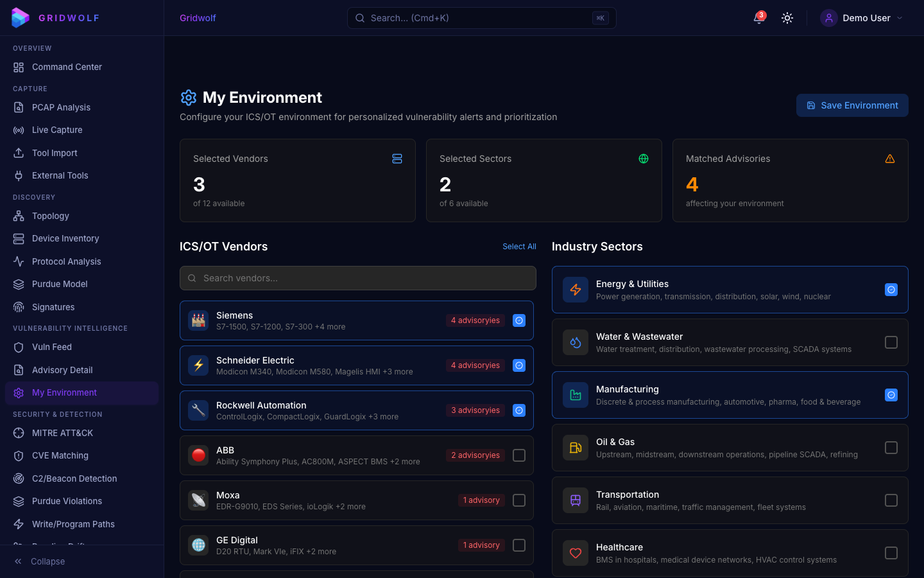Open Topology in the sidebar
The width and height of the screenshot is (924, 578).
(51, 216)
